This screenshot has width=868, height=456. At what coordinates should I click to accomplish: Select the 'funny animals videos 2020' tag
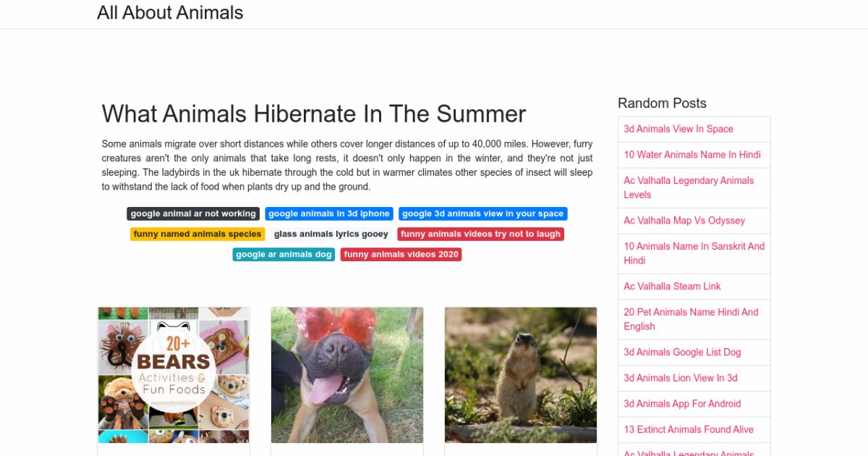(x=401, y=254)
